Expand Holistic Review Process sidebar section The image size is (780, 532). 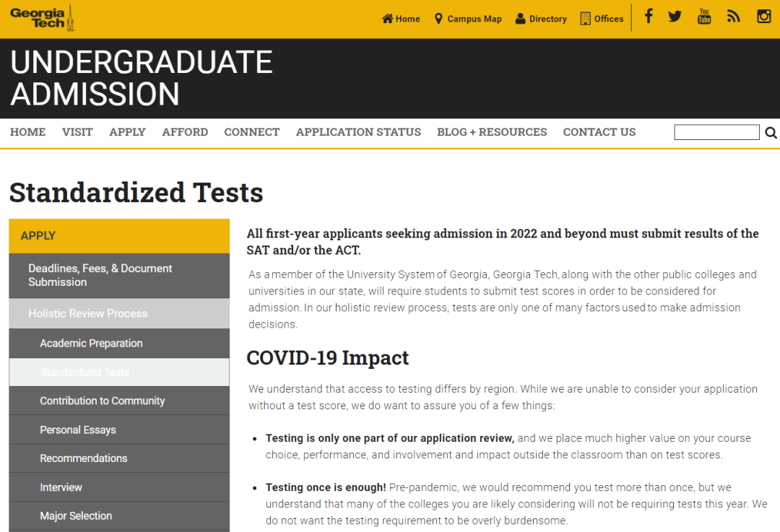pos(87,313)
